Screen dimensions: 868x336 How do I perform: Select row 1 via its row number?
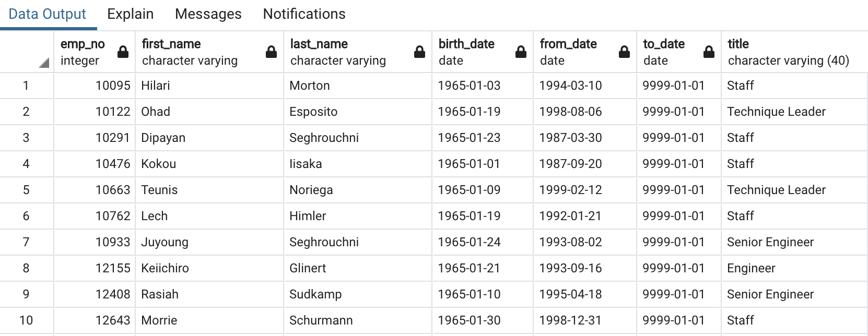[26, 85]
